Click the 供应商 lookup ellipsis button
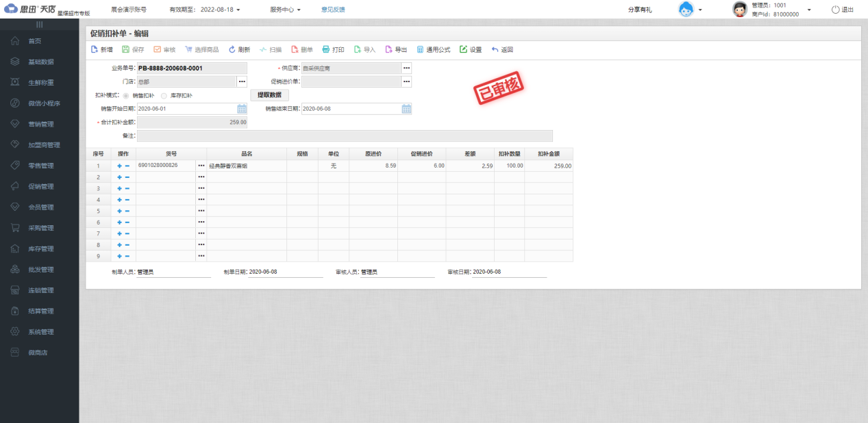This screenshot has width=868, height=423. [x=406, y=68]
